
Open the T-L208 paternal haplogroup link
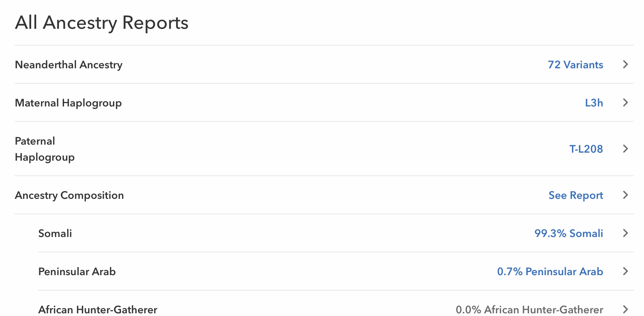point(586,149)
